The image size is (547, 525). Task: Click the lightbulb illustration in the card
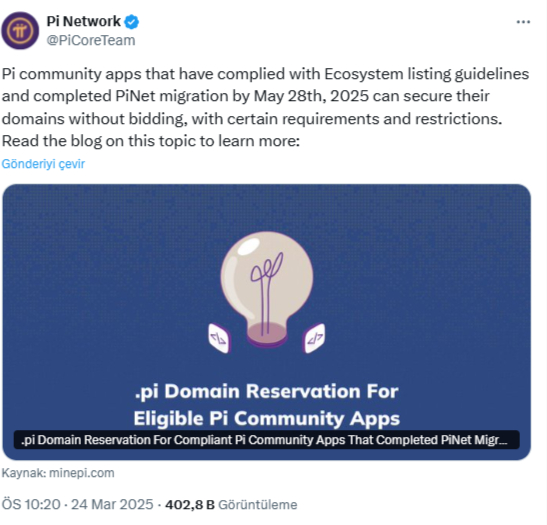click(267, 288)
